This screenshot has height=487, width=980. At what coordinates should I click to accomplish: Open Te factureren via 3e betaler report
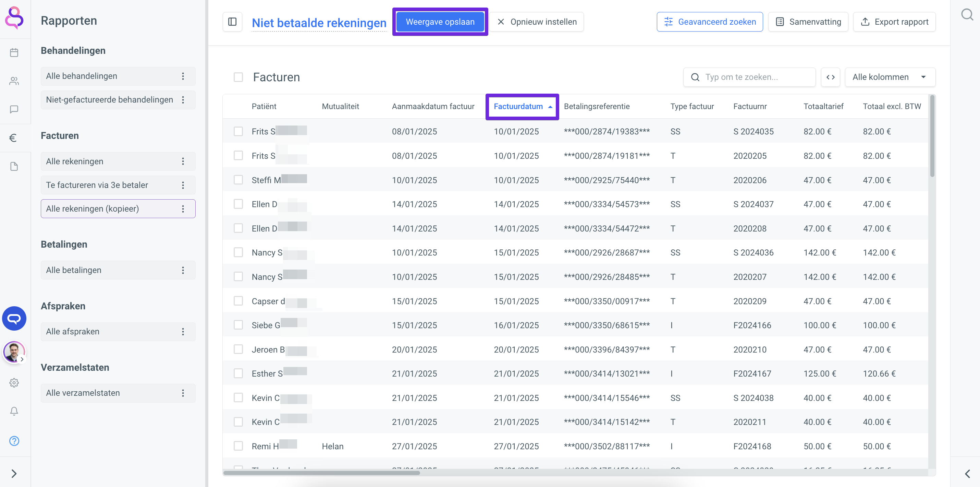point(118,185)
